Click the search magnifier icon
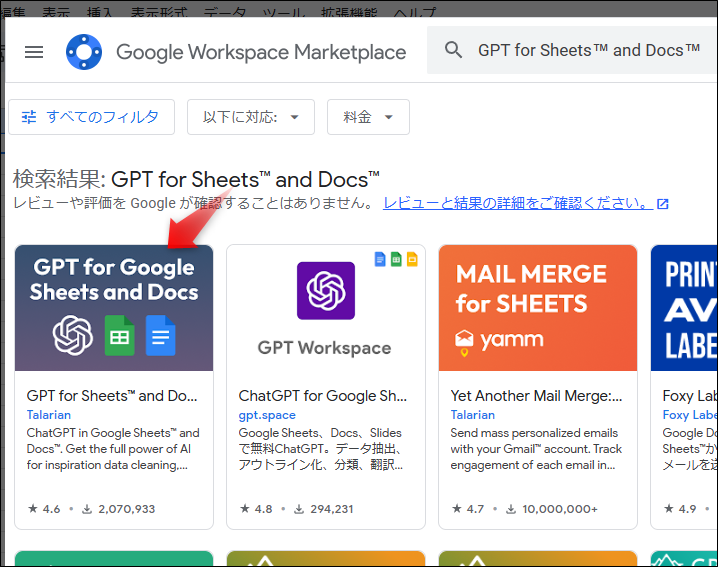The image size is (718, 567). point(453,50)
